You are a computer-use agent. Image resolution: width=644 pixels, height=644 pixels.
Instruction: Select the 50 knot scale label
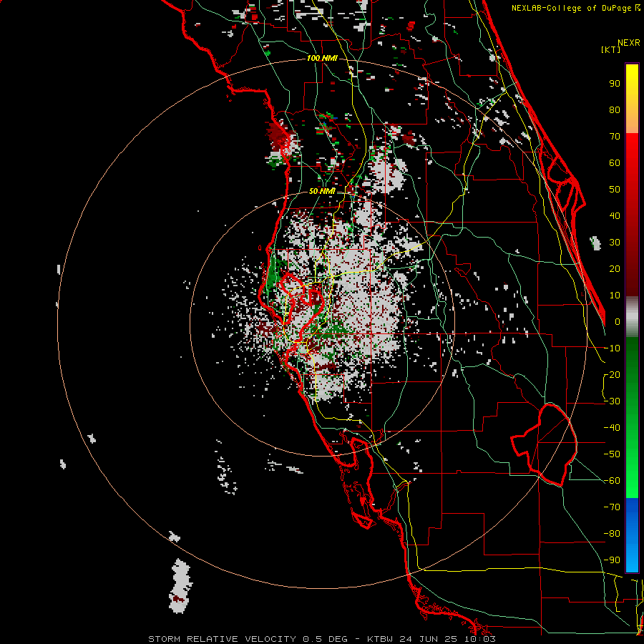point(615,190)
